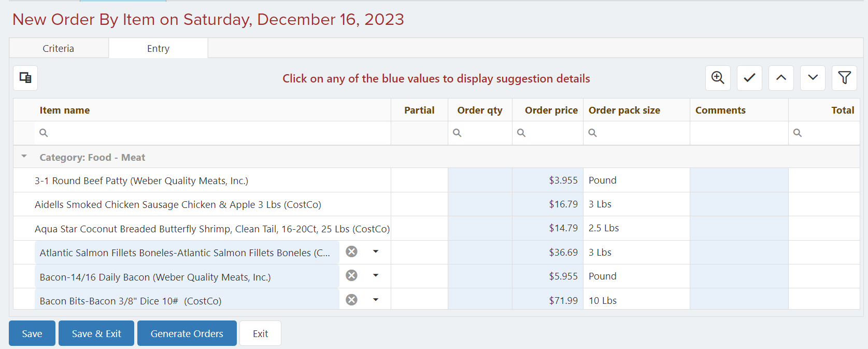This screenshot has width=868, height=349.
Task: Clear the Bacon-14/16 Daily Bacon item selection
Action: pyautogui.click(x=351, y=275)
